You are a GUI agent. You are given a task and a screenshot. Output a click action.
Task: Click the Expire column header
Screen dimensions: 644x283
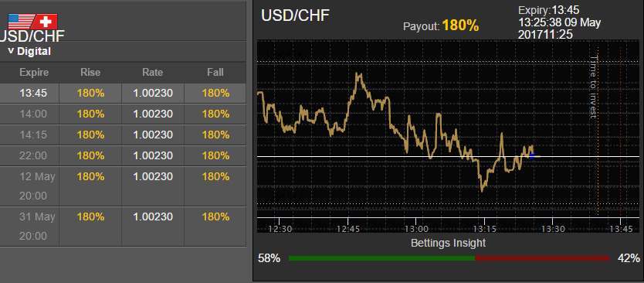[x=34, y=73]
